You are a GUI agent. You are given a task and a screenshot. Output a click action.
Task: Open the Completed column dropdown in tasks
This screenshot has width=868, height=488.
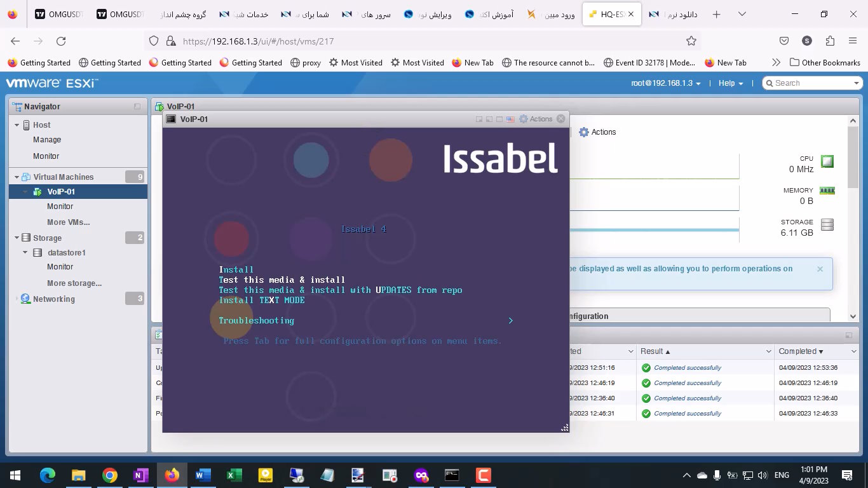coord(853,351)
